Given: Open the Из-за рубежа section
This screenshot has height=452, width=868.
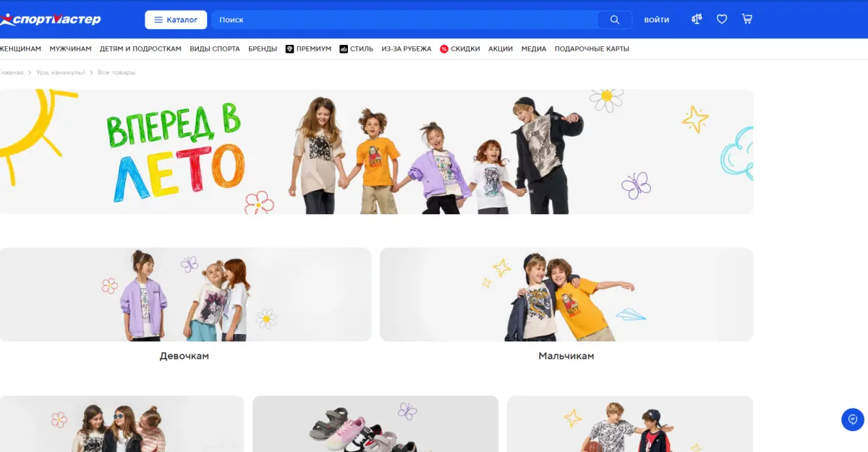Looking at the screenshot, I should [407, 49].
